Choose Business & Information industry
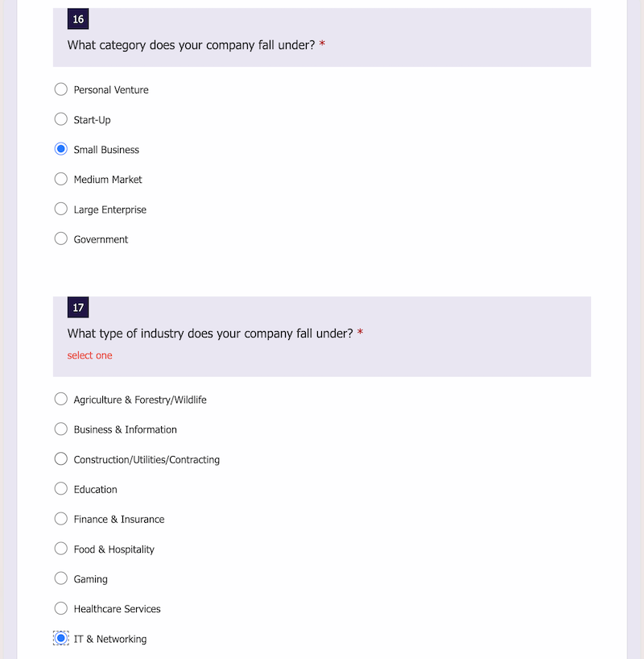This screenshot has height=659, width=644. tap(61, 429)
